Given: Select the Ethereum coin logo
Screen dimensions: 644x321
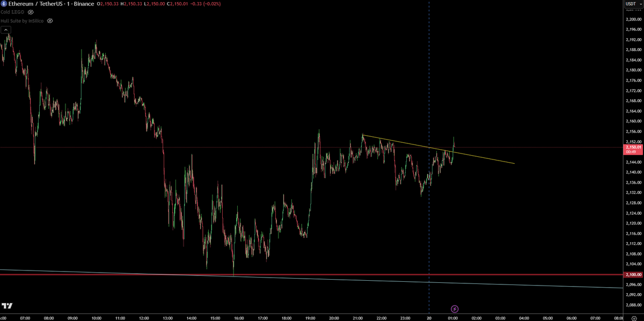Looking at the screenshot, I should (x=4, y=4).
